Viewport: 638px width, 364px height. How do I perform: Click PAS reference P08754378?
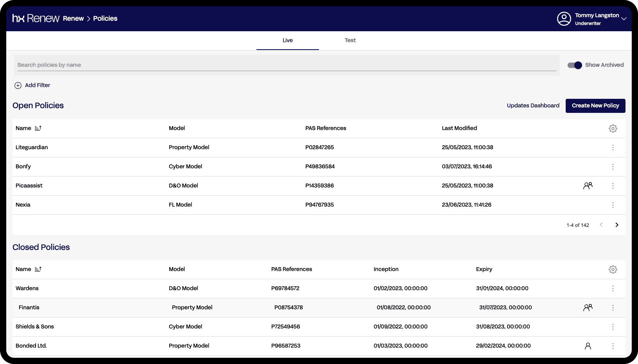(x=289, y=307)
